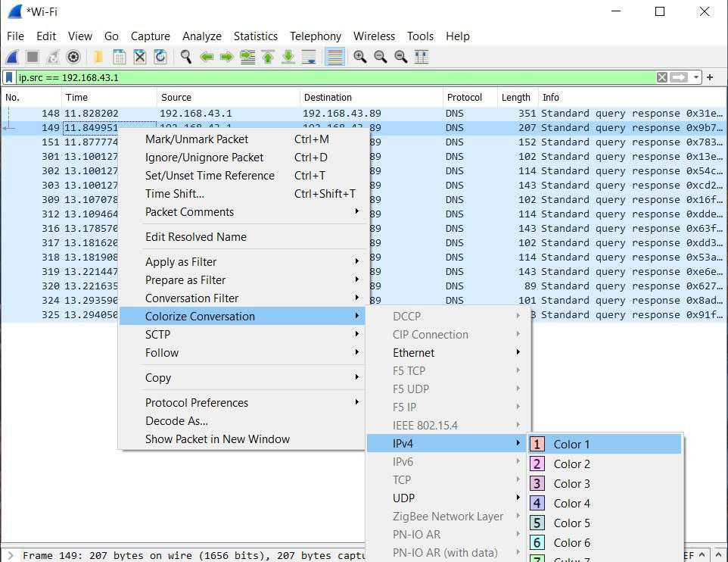Click the start capture shark fin icon
This screenshot has height=562, width=728.
13,57
